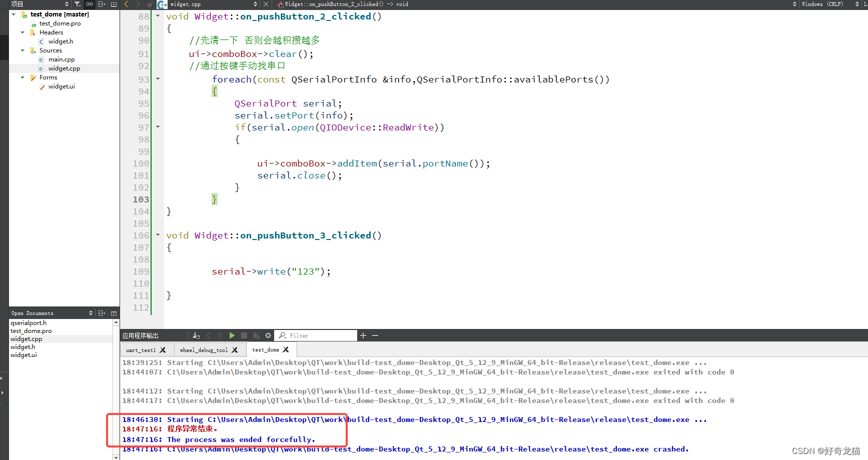Viewport: 868px width, 460px height.
Task: Open the Windows (CRLF) line-ending dropdown
Action: tap(823, 4)
